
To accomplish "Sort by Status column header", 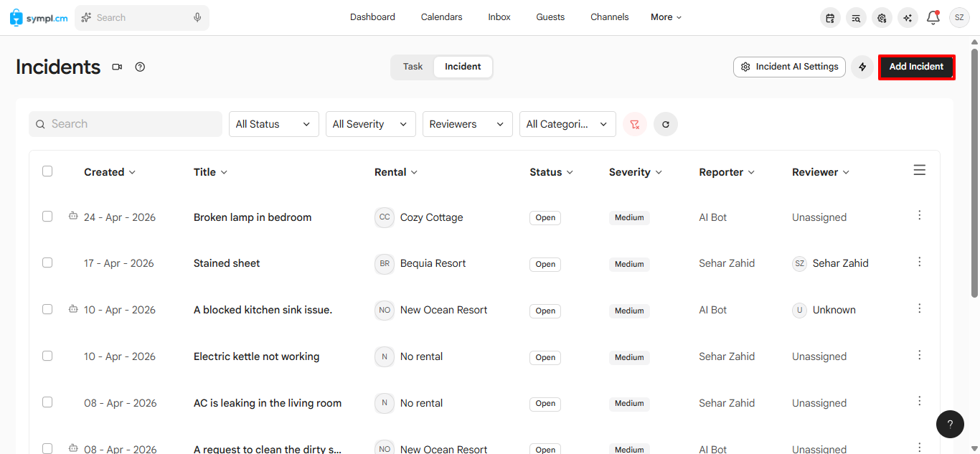I will pyautogui.click(x=552, y=172).
